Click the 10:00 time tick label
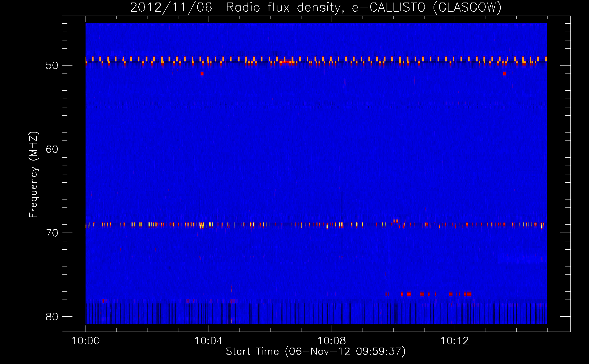This screenshot has height=364, width=589. (86, 341)
